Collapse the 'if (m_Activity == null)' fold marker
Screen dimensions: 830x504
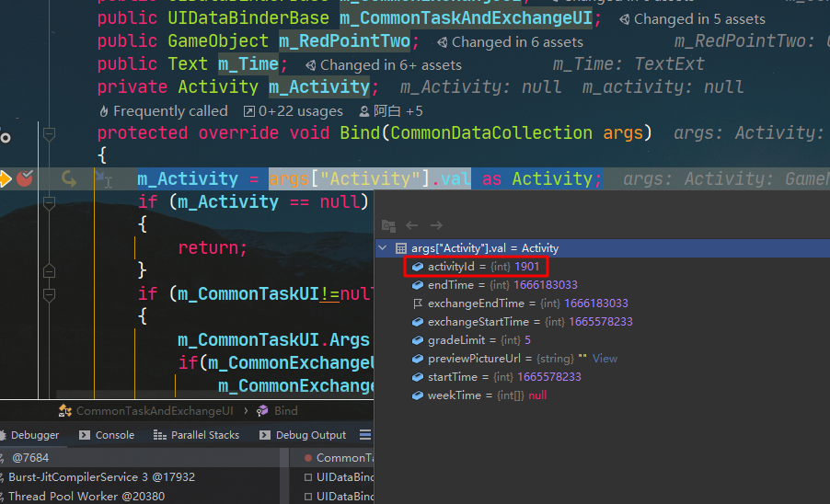49,202
